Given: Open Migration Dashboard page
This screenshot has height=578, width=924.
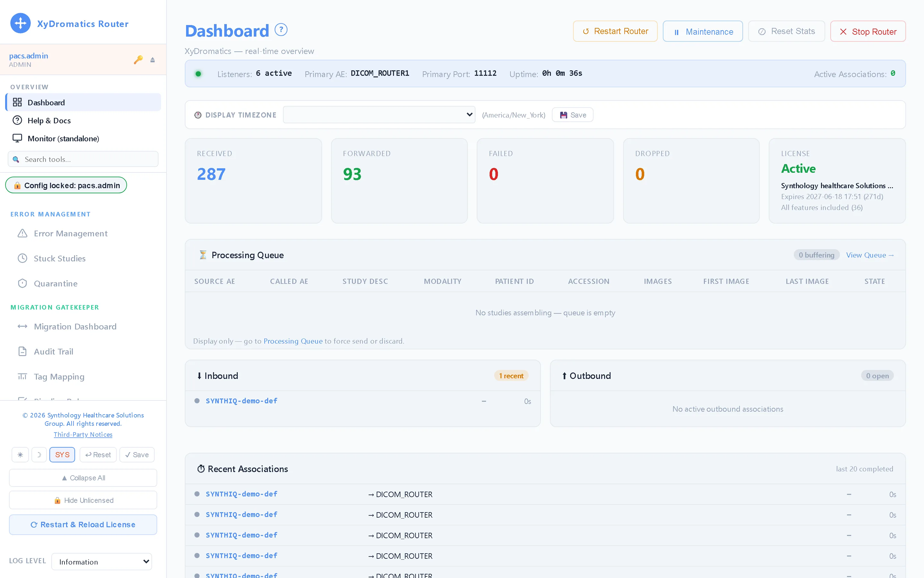Looking at the screenshot, I should point(75,326).
